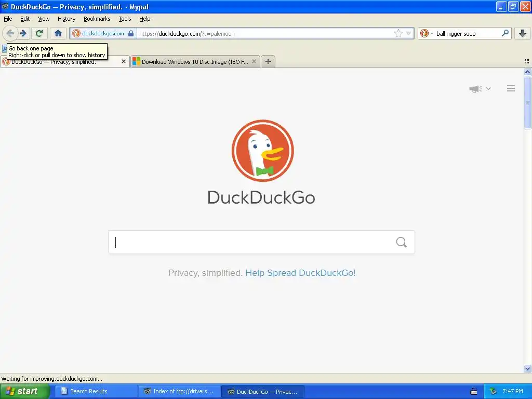Open the DuckDuckGo hamburger menu

511,88
